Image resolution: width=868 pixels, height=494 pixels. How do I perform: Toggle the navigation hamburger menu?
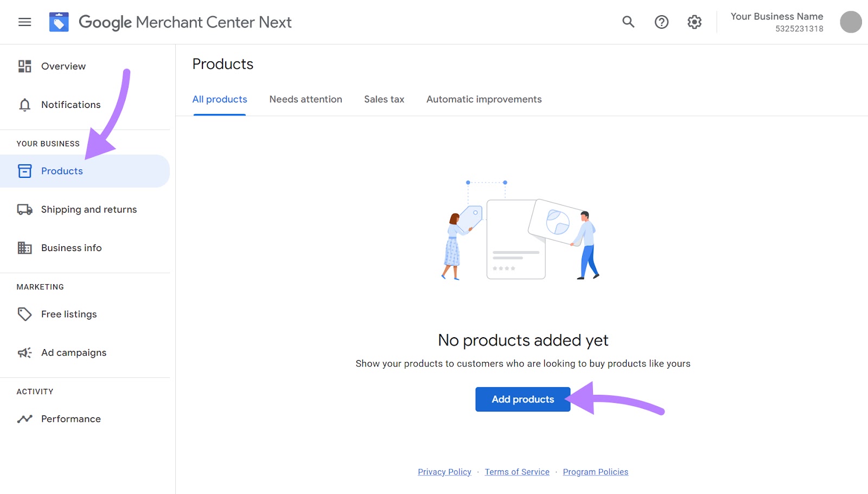(x=24, y=22)
